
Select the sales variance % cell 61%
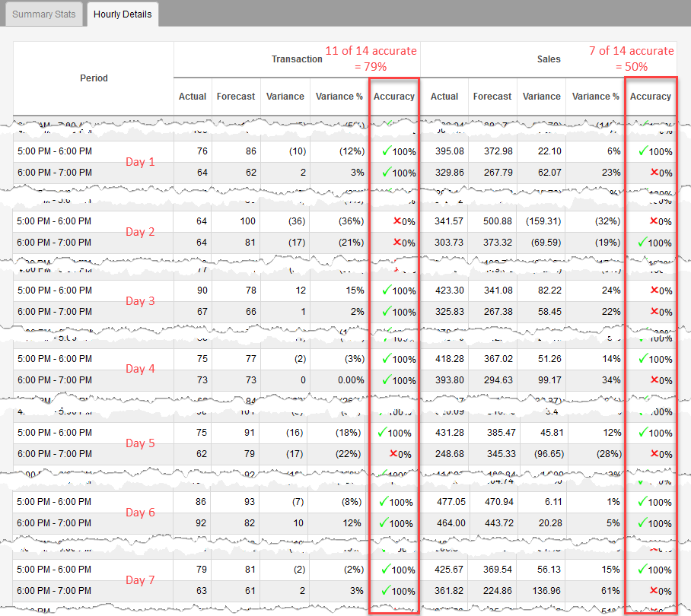pyautogui.click(x=611, y=590)
